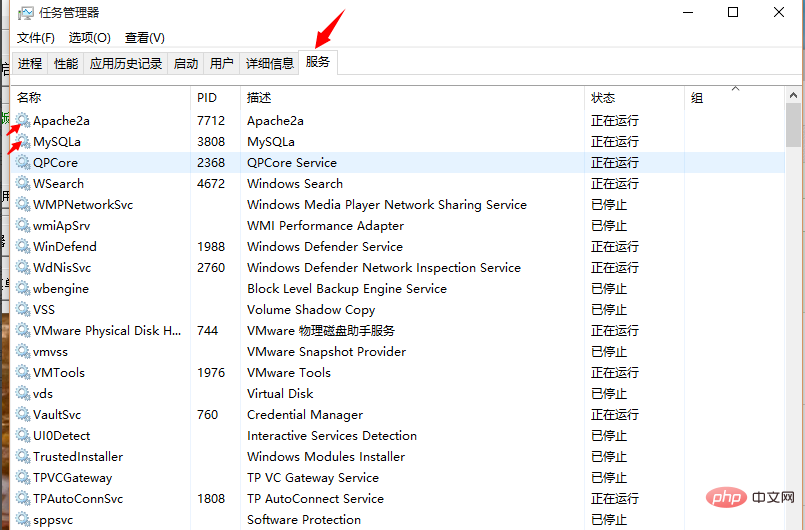Open the 查看(V) menu

coord(144,37)
